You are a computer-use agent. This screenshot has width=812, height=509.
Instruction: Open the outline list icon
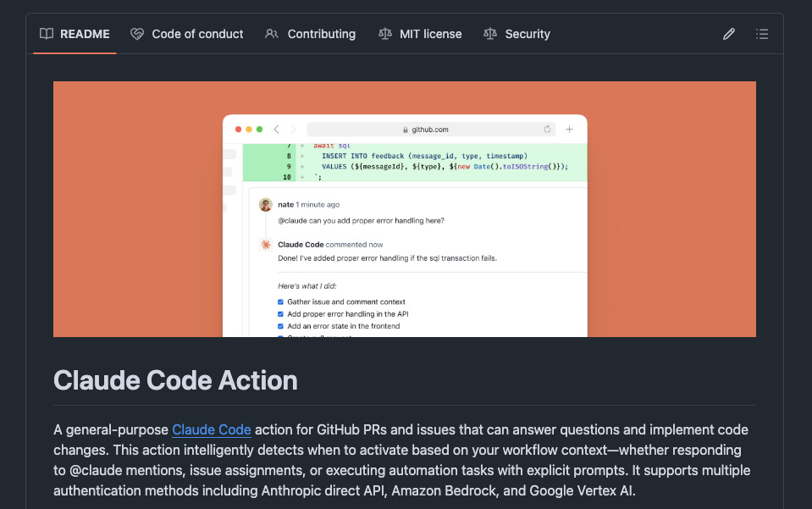click(762, 34)
